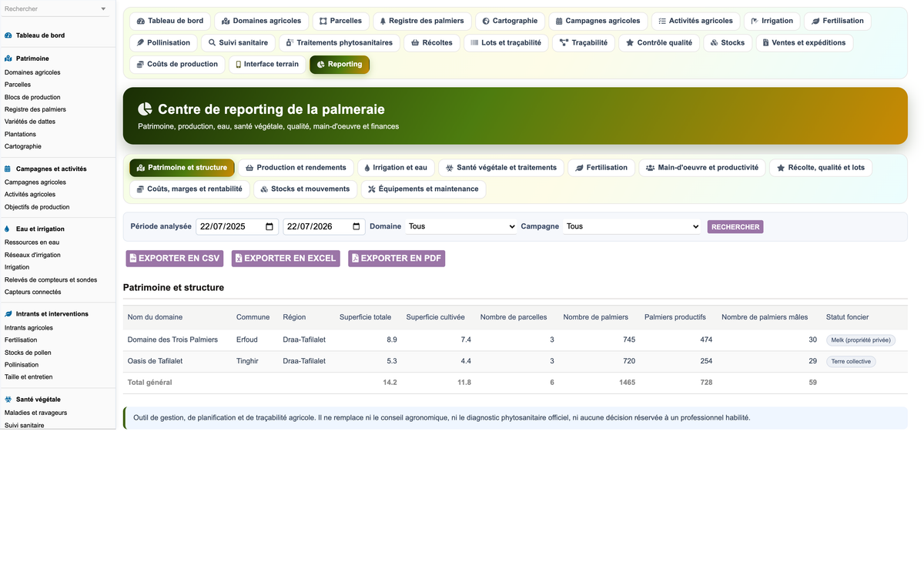Click Récolte, qualité et lots star icon
The height and width of the screenshot is (572, 924).
[781, 167]
